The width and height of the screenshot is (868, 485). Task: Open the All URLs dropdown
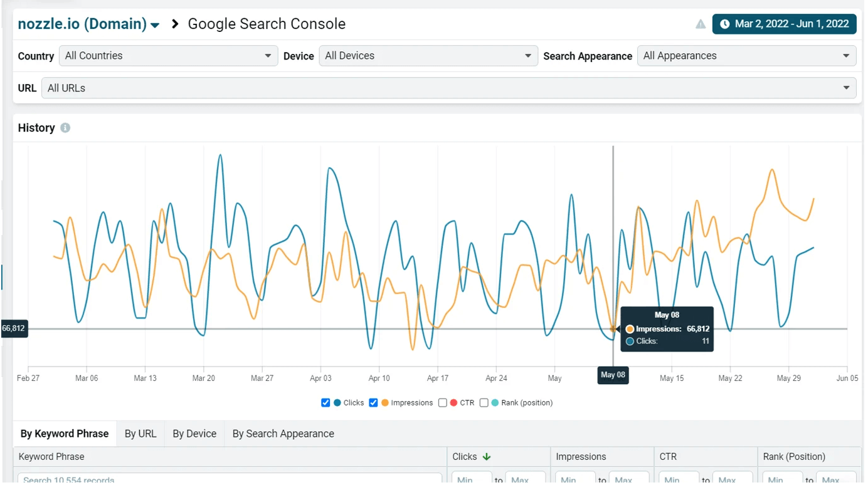pos(448,88)
